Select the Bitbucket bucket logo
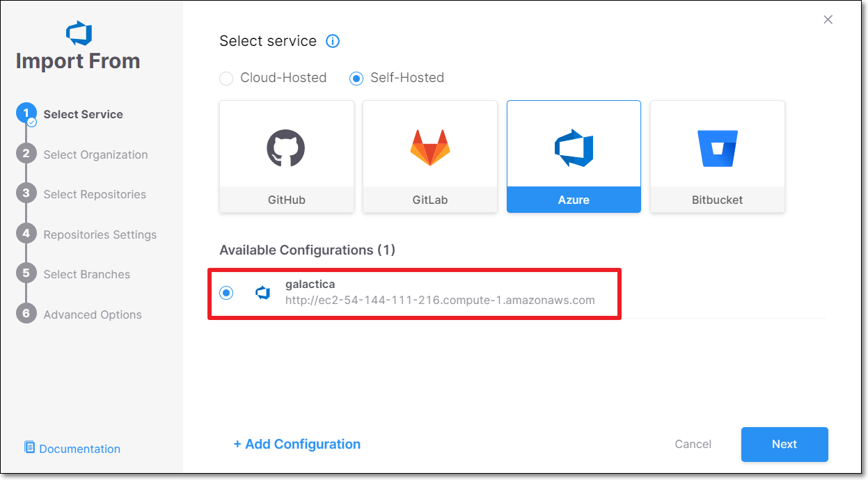Screen dimensions: 868x480 click(717, 148)
